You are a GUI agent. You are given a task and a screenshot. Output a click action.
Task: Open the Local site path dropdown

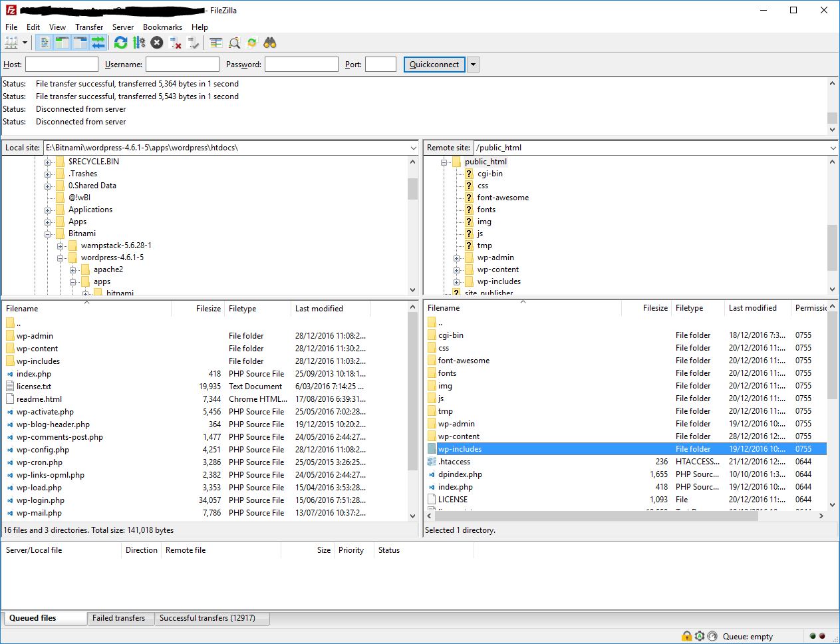pos(413,148)
